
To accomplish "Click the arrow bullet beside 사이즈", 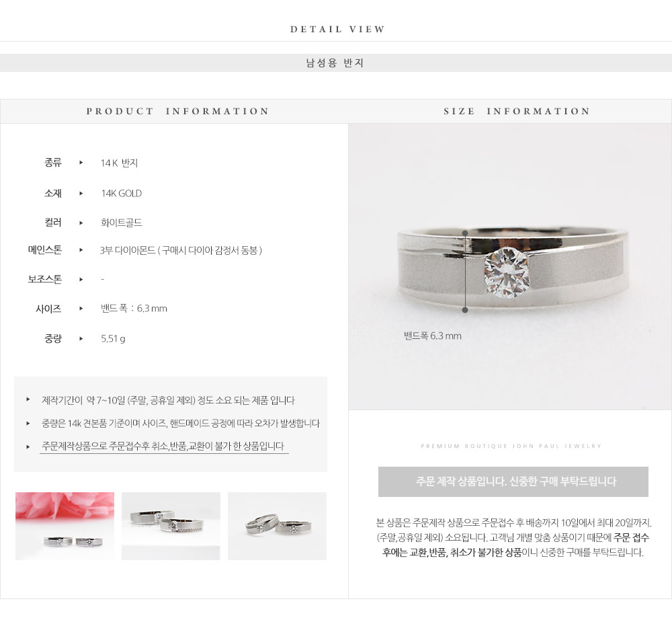I will (81, 308).
